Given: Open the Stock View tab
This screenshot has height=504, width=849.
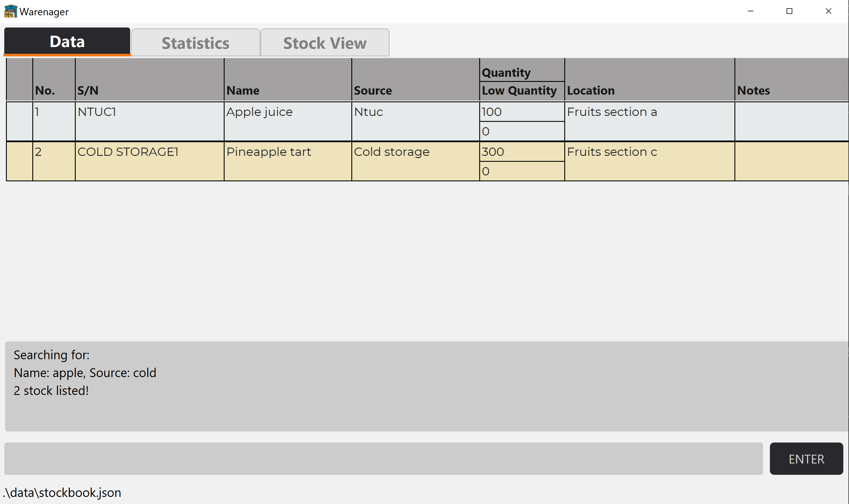Looking at the screenshot, I should (x=325, y=43).
